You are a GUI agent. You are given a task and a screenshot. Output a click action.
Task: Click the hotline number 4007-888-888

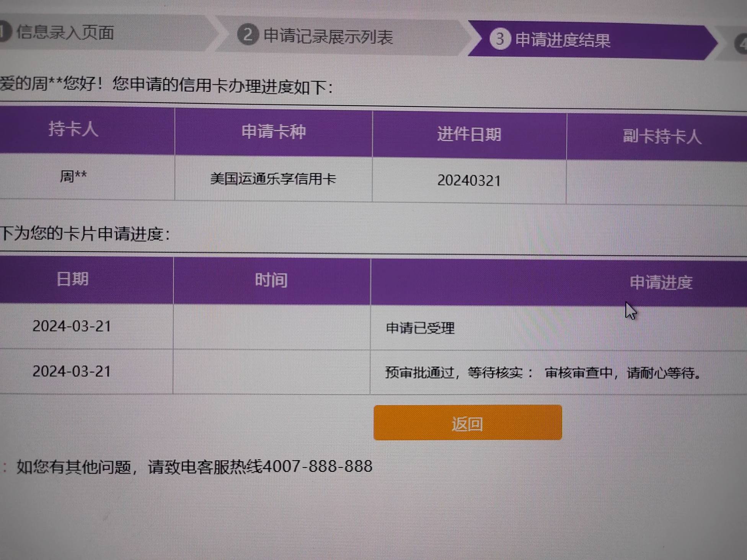click(318, 466)
